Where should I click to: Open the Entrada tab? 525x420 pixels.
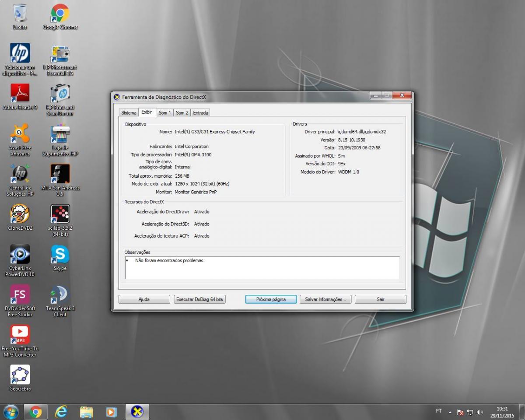200,113
